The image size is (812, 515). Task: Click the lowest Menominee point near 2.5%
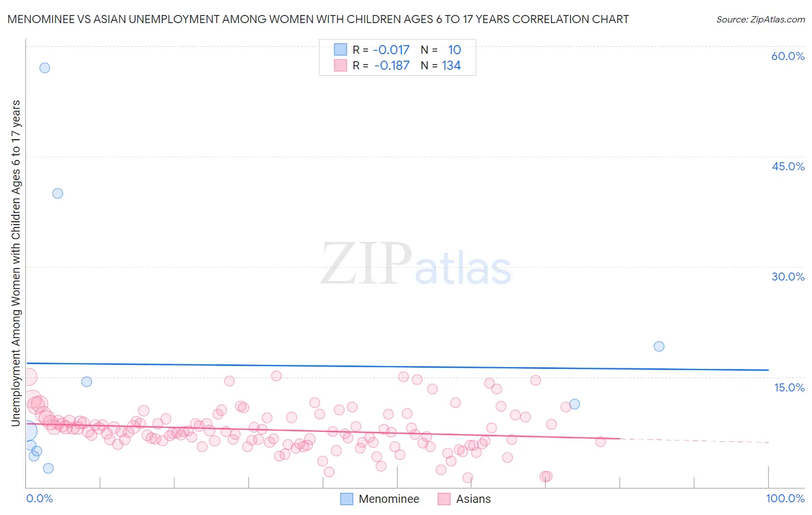49,468
